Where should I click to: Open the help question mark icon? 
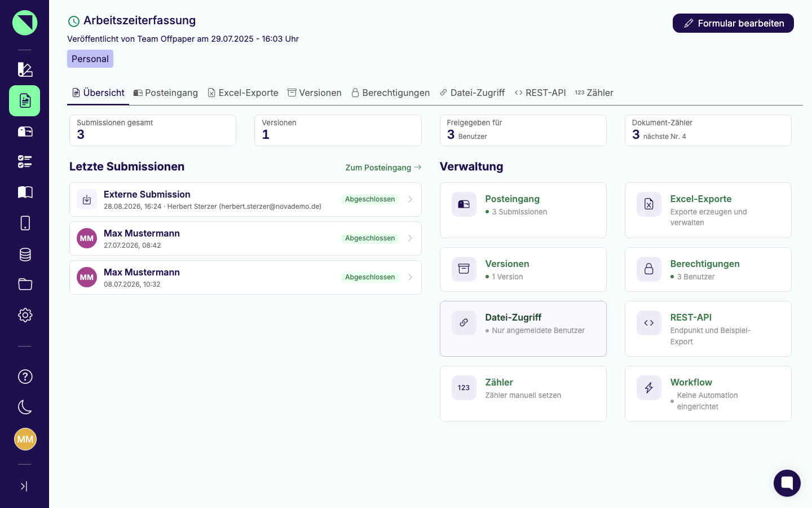25,376
